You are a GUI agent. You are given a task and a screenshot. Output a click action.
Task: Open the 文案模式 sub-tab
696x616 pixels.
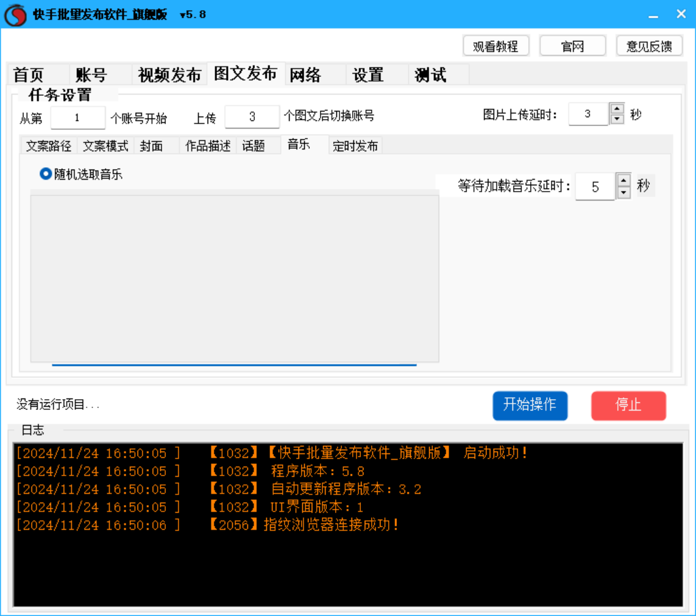[x=105, y=146]
